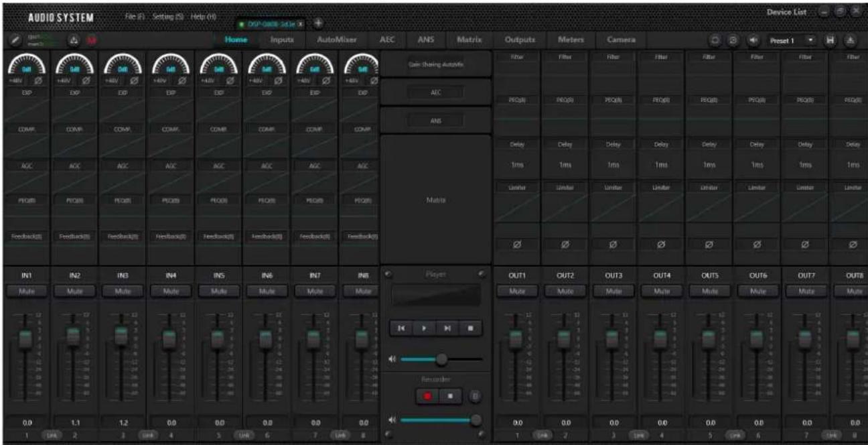The width and height of the screenshot is (868, 445).
Task: Open the Gain Sharing AutoMix block
Action: tap(436, 65)
